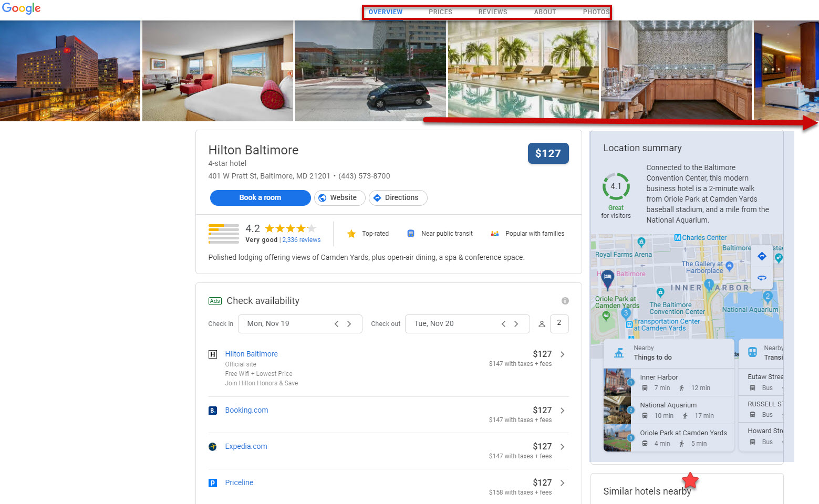Viewport: 819px width, 504px height.
Task: Click the Oriole Park green map pin
Action: [606, 316]
